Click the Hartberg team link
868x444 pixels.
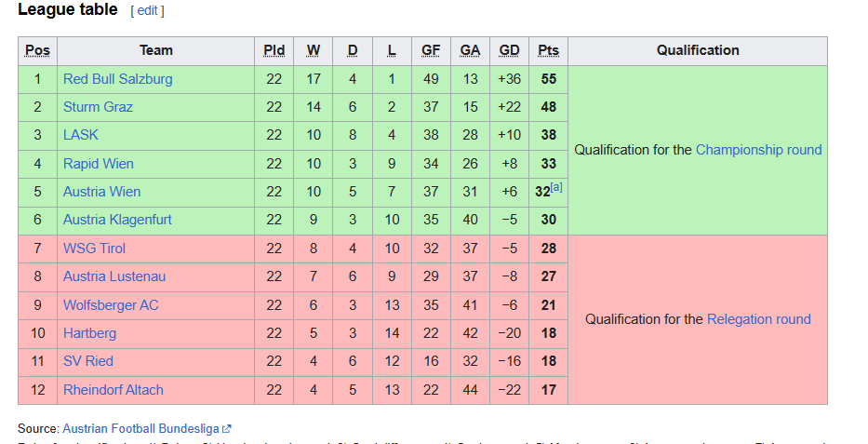pyautogui.click(x=89, y=333)
